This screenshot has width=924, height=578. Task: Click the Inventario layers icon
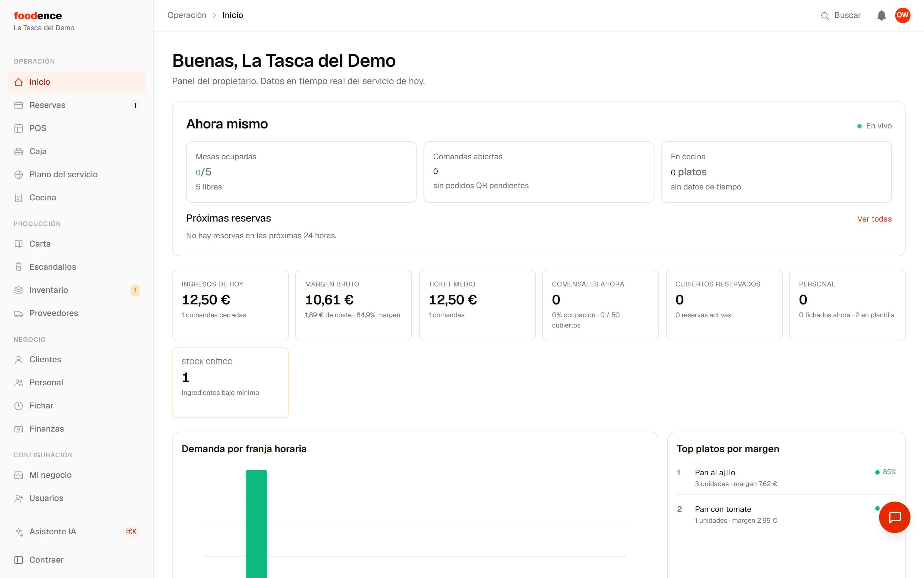tap(18, 290)
